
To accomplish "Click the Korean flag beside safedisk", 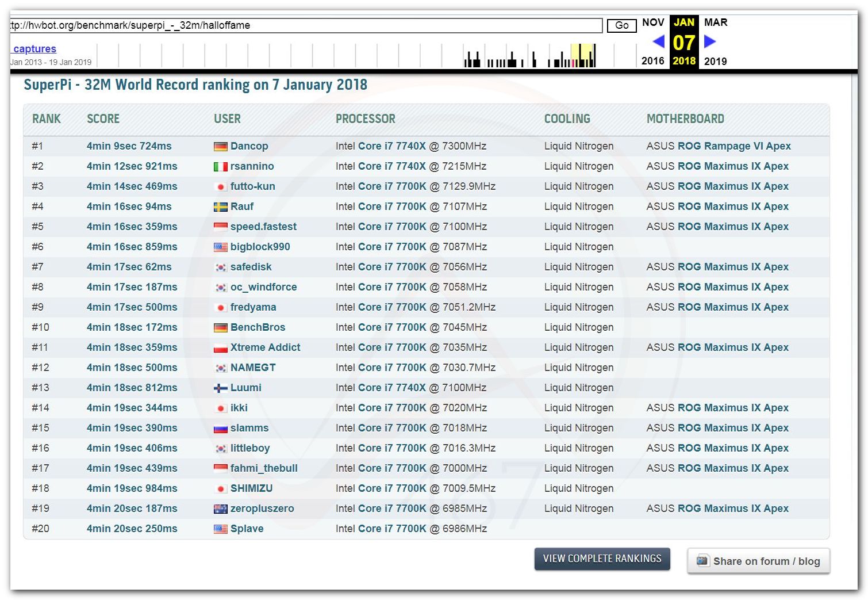I will 220,267.
